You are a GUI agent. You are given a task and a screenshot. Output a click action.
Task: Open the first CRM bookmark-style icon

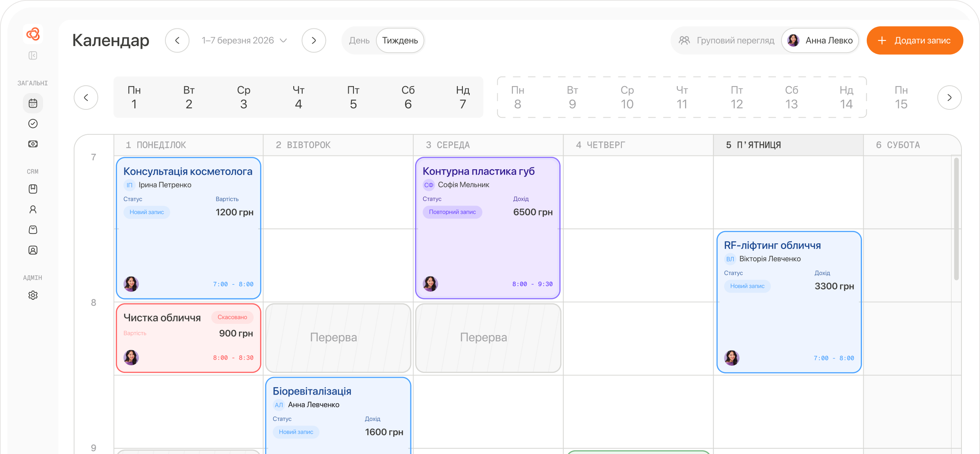tap(33, 189)
